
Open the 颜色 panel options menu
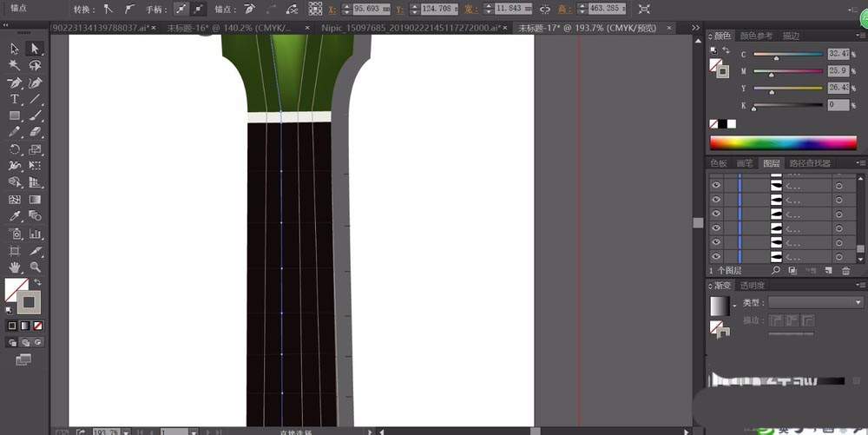[x=860, y=36]
